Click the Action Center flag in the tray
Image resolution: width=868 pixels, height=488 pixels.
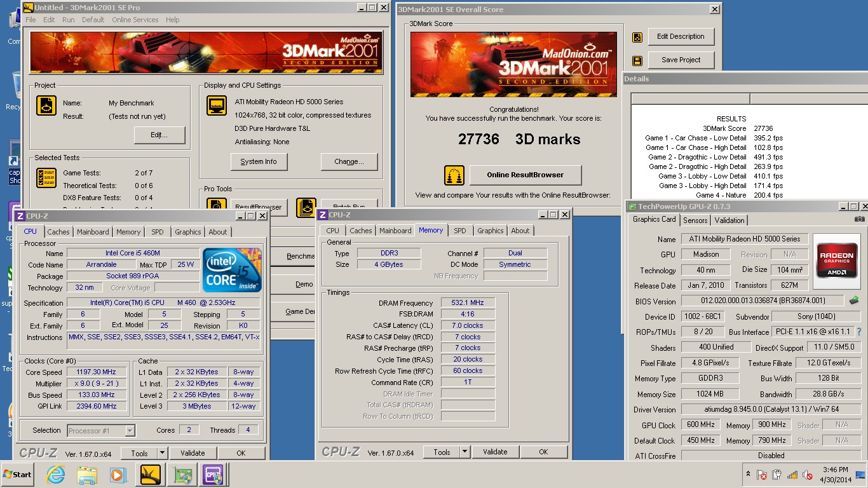762,475
